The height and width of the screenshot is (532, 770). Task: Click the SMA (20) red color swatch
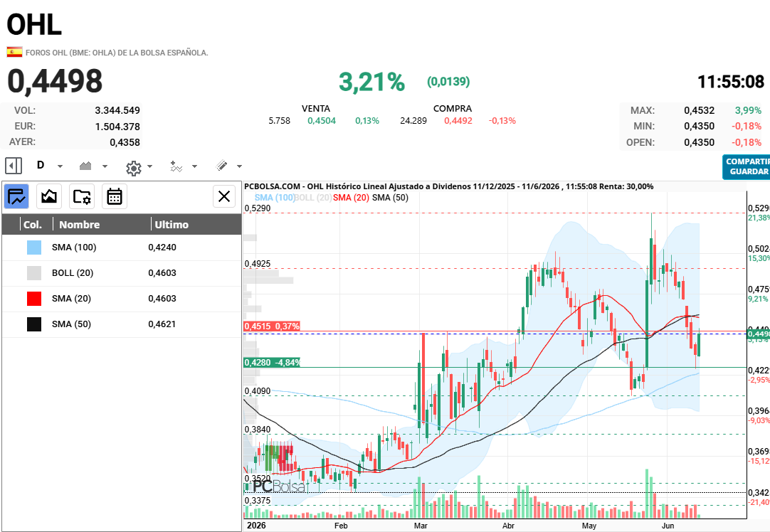point(34,299)
